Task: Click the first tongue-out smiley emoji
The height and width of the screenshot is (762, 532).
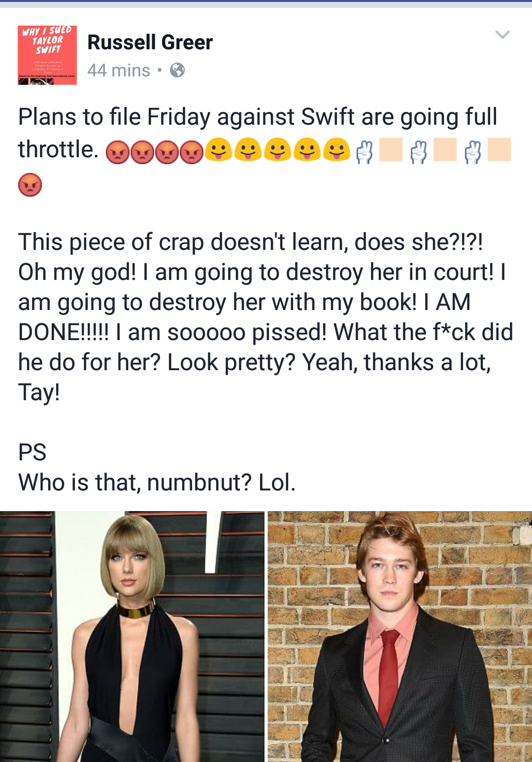Action: [219, 149]
